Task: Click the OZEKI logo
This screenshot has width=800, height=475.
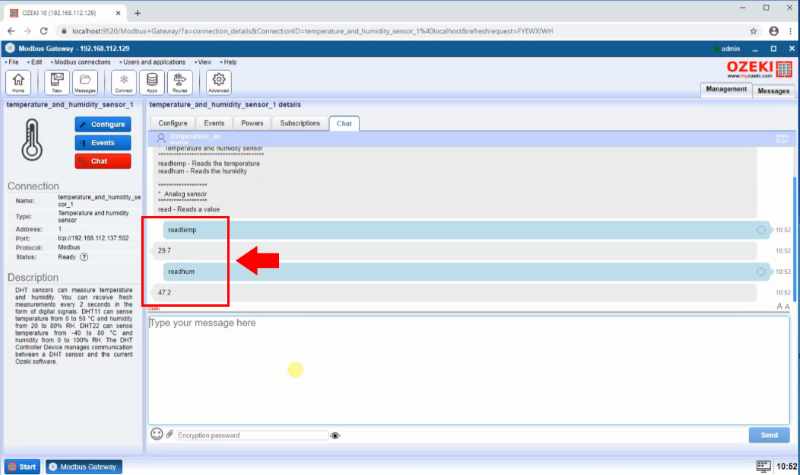Action: [x=759, y=69]
